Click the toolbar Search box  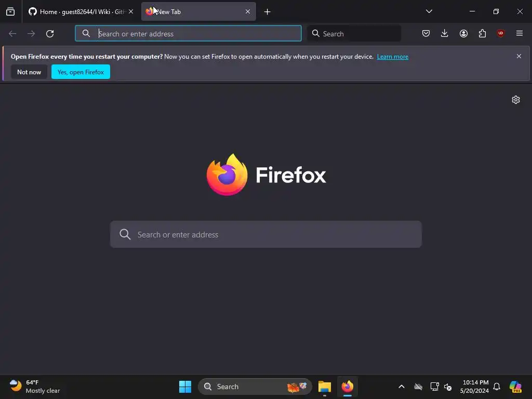(354, 34)
